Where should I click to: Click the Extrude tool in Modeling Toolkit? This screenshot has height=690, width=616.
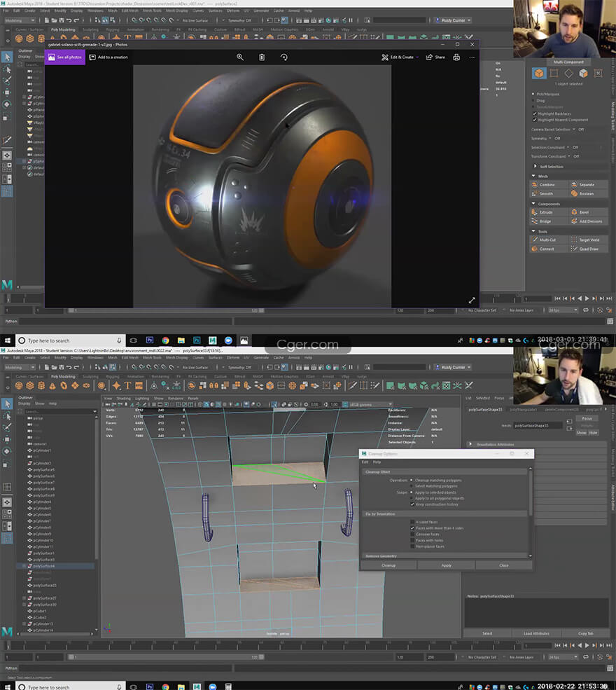tap(546, 212)
